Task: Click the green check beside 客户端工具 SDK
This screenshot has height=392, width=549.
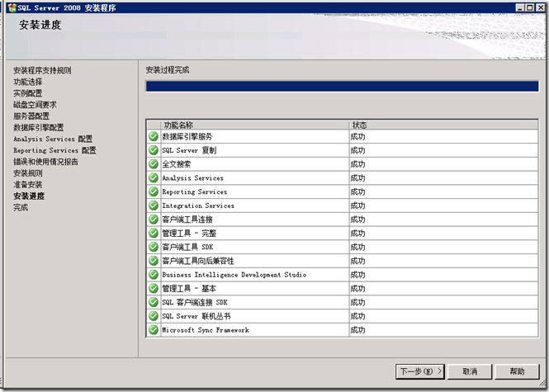Action: tap(154, 247)
